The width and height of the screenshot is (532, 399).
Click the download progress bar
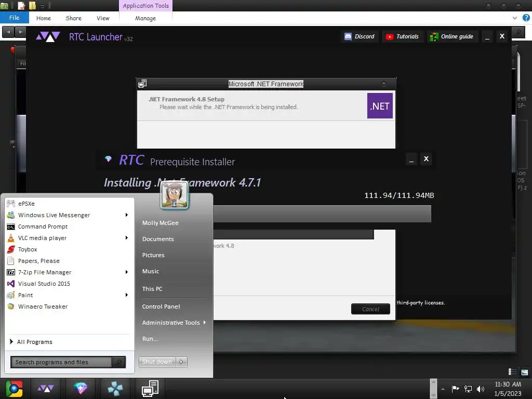[322, 214]
